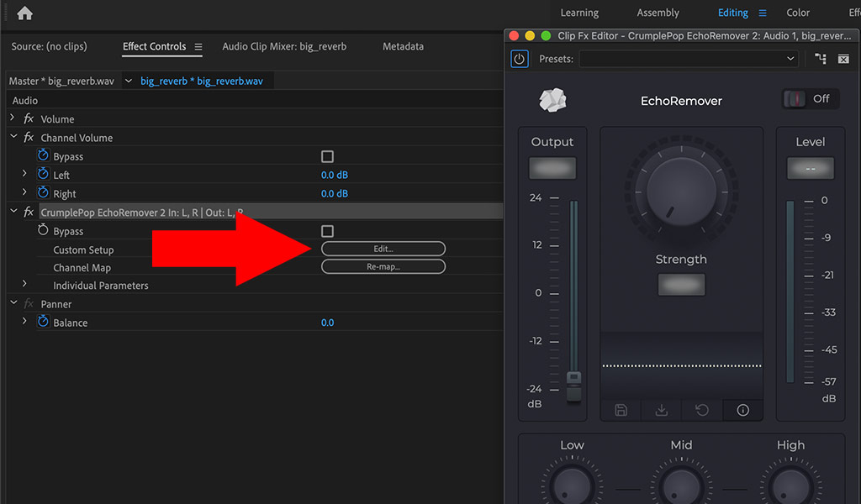Screen dimensions: 861x504
Task: Expand the Right parameter
Action: [24, 192]
